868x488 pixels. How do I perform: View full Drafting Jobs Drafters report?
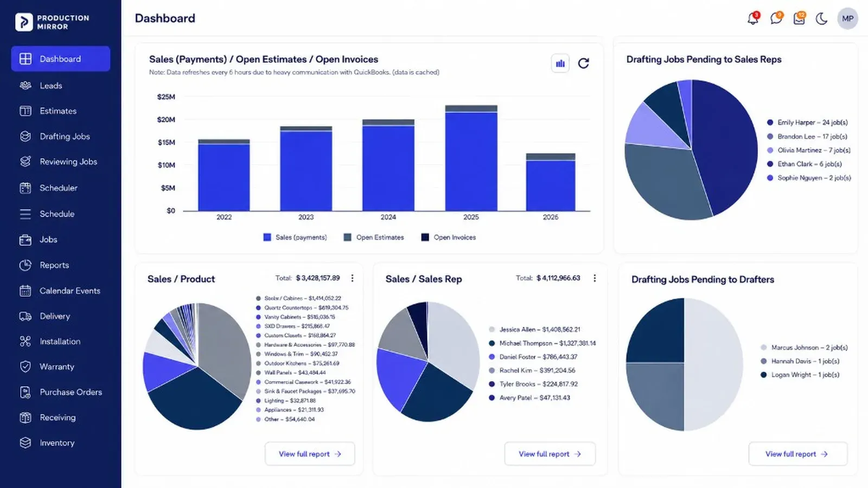point(798,454)
